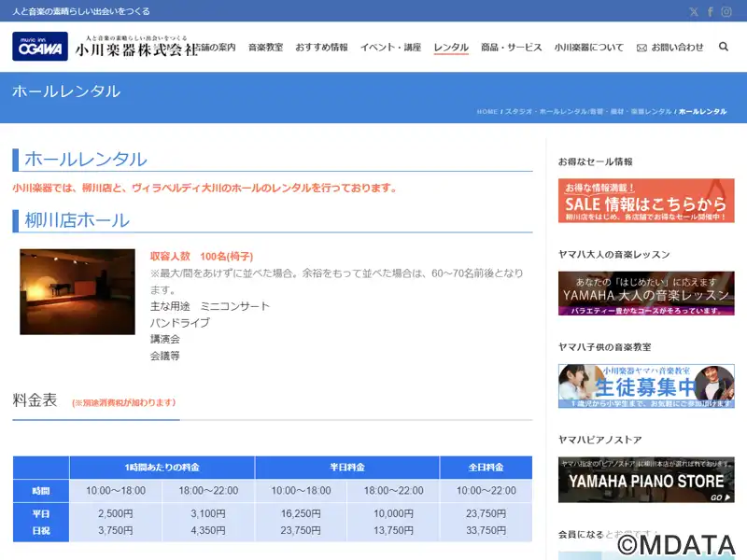Click the music inn OGAWA logo
This screenshot has height=560, width=747.
point(40,46)
